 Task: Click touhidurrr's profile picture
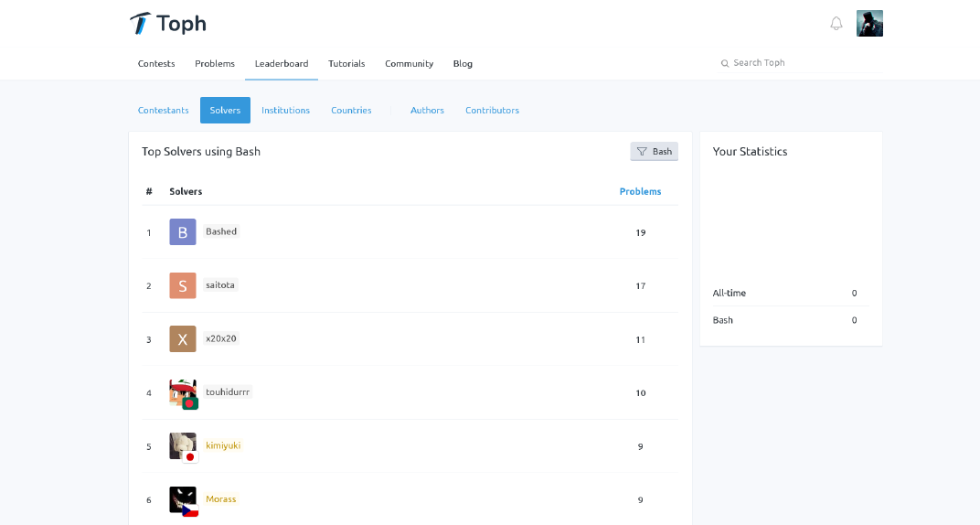(x=183, y=392)
